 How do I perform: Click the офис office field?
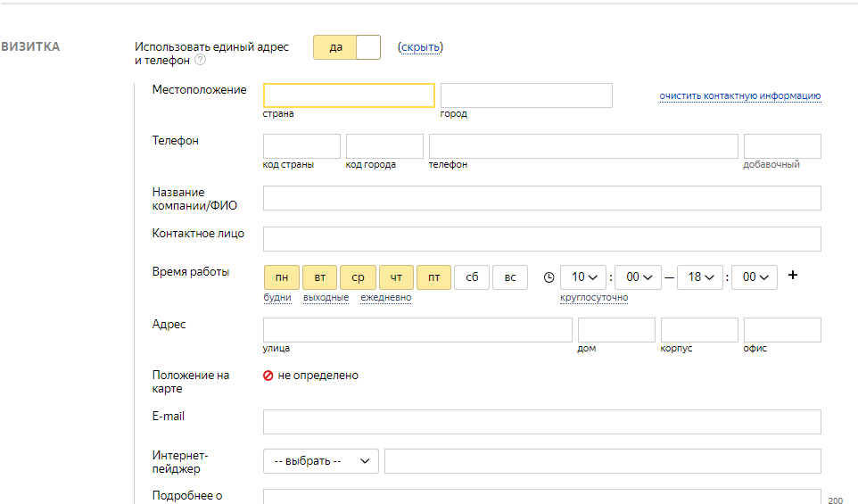[782, 330]
